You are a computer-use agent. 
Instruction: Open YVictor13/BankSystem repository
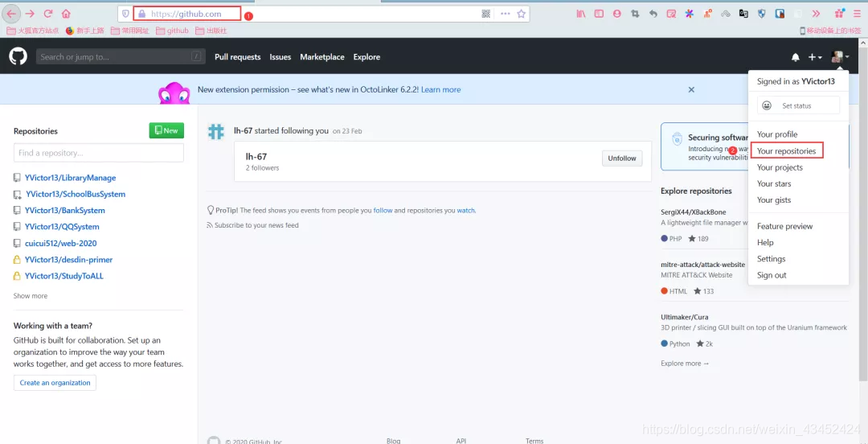coord(65,211)
